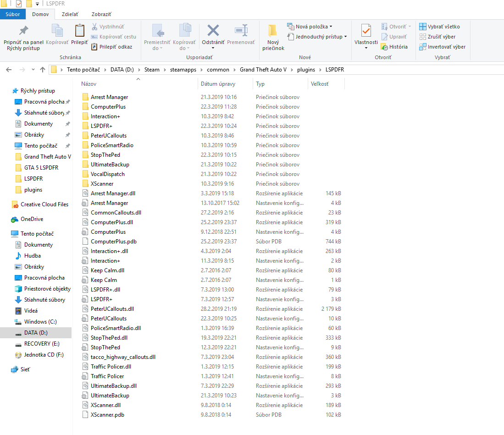
Task: Click common in address breadcrumb
Action: pos(218,70)
